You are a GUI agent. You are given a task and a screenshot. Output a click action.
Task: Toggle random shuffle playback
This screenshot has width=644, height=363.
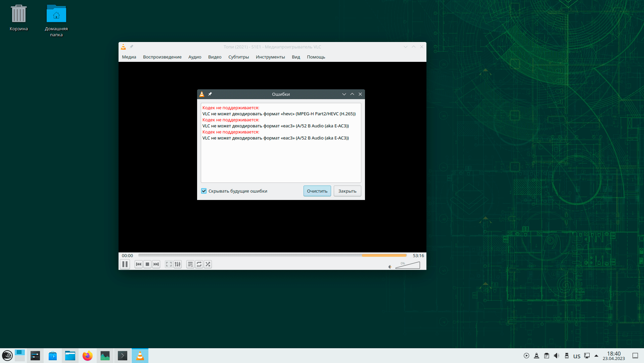[x=208, y=265]
